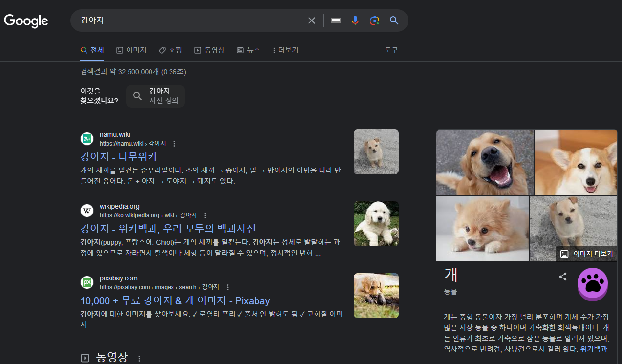Click the namu.wiki puppy thumbnail
622x364 pixels.
(x=376, y=152)
